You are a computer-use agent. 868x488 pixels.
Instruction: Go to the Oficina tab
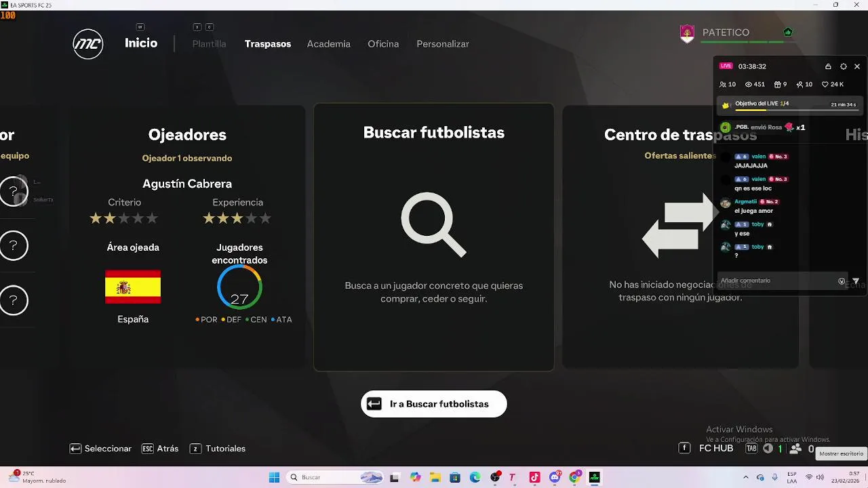383,44
